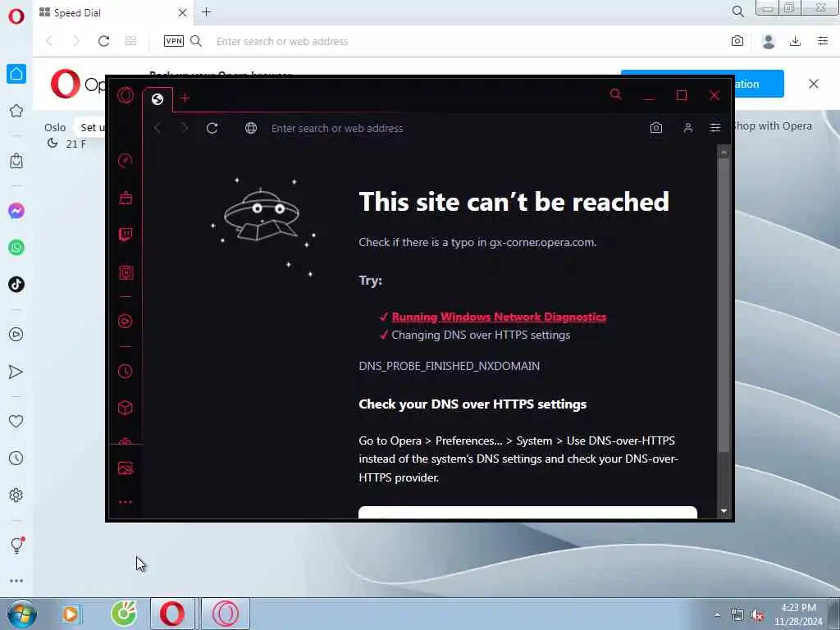The width and height of the screenshot is (840, 630).
Task: Open History clock icon in GX sidebar
Action: 125,371
